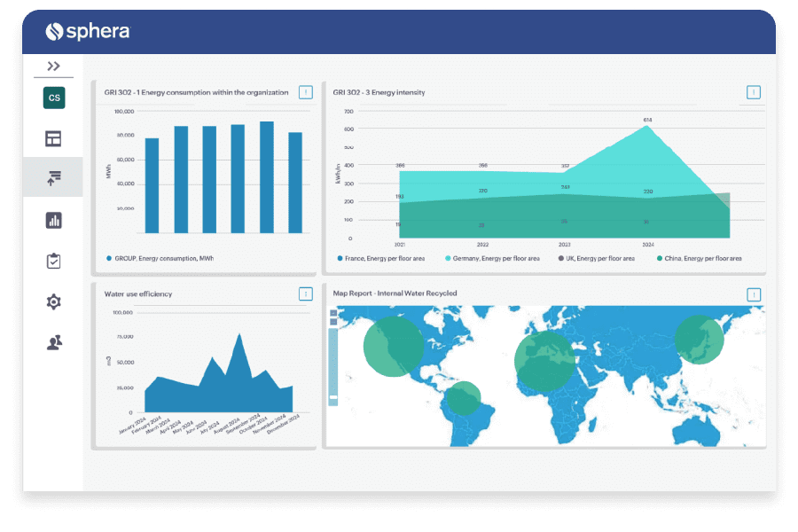The width and height of the screenshot is (798, 532).
Task: Click the map zoom slider handle
Action: click(333, 397)
